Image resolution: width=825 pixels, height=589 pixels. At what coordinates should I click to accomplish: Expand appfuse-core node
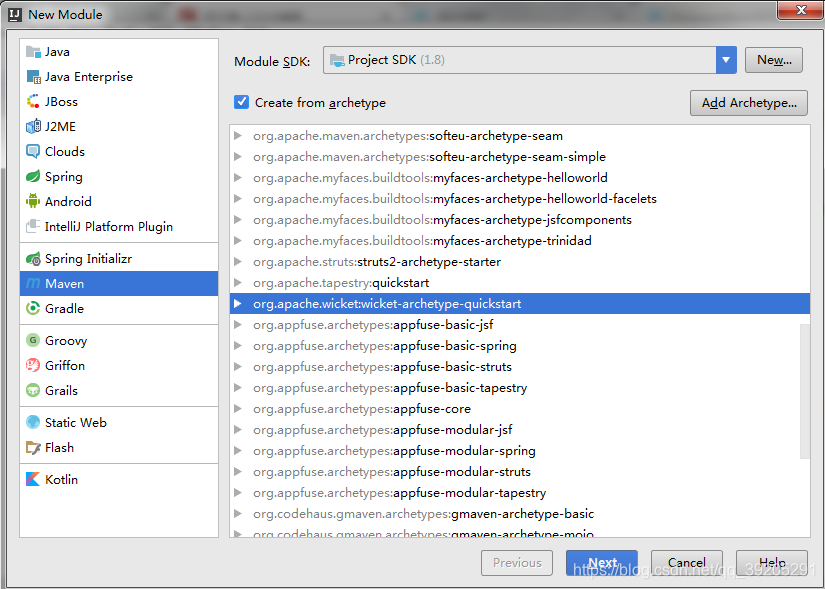(x=238, y=408)
